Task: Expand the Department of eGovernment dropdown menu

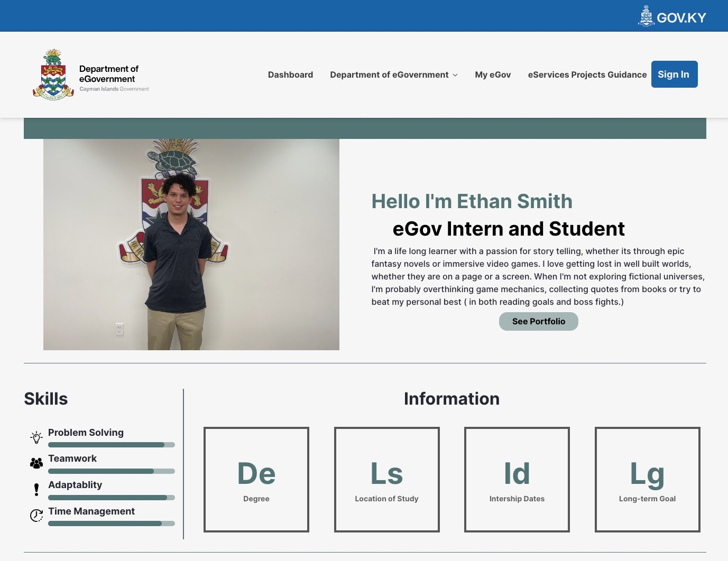Action: point(389,75)
